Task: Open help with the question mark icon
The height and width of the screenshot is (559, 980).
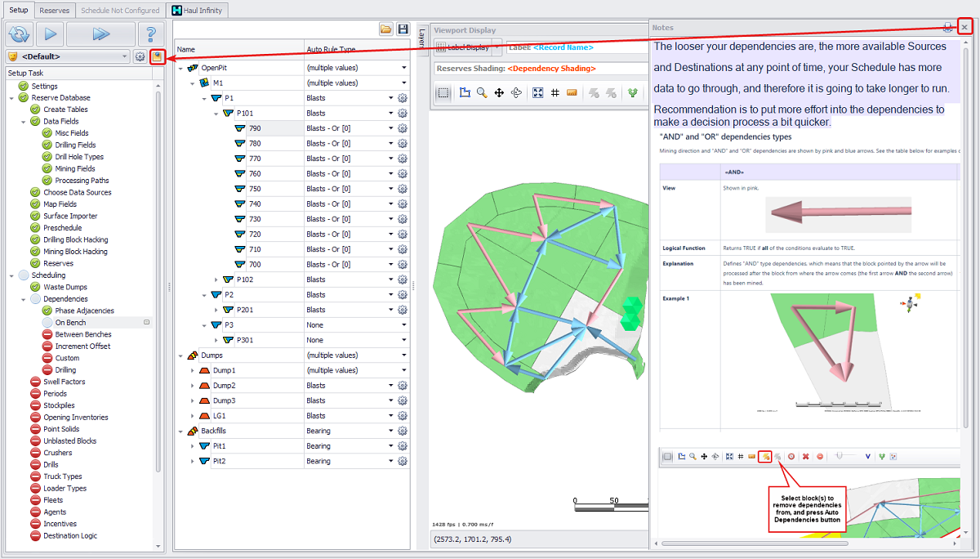Action: click(x=149, y=34)
